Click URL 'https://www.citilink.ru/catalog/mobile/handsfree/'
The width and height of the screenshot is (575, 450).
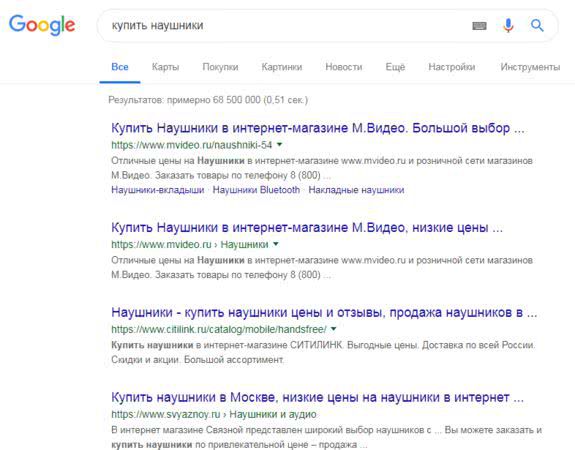click(219, 329)
